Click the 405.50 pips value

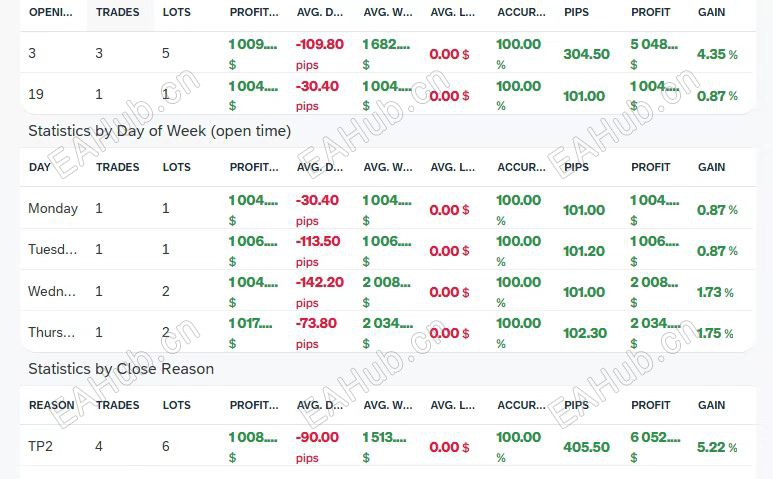click(586, 447)
